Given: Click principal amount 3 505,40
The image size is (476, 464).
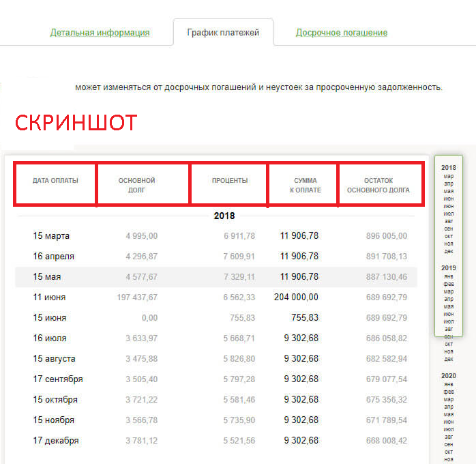Looking at the screenshot, I should (142, 379).
